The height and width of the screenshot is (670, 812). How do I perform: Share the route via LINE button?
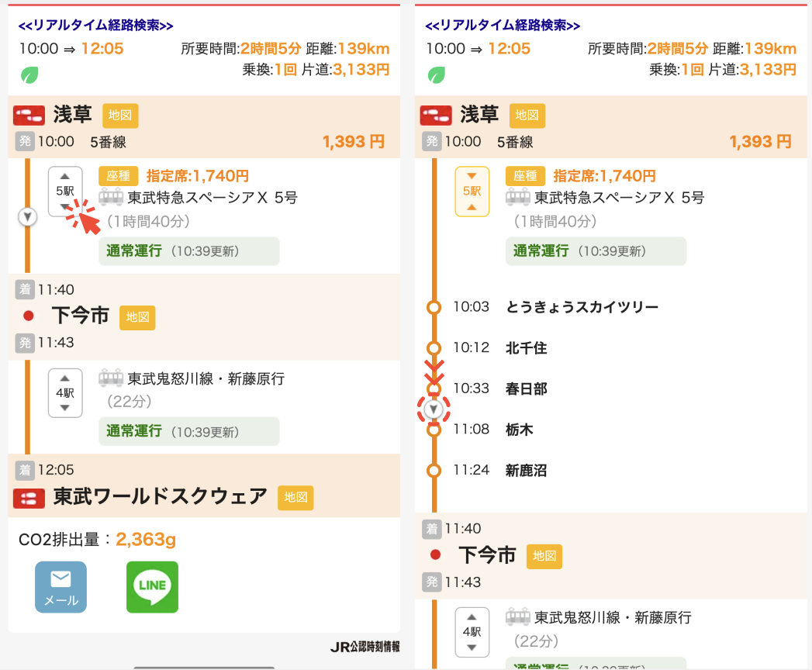[x=152, y=587]
